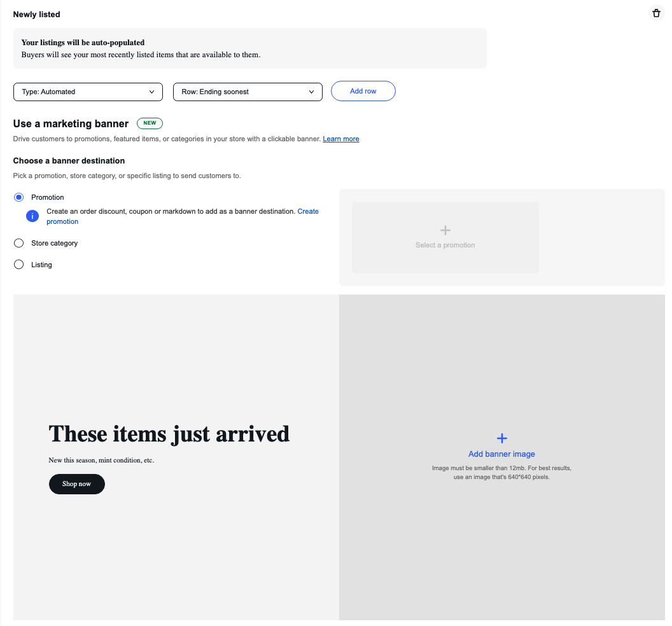Click the Shop now button in banner preview
Screen dimensions: 672x626
[76, 484]
